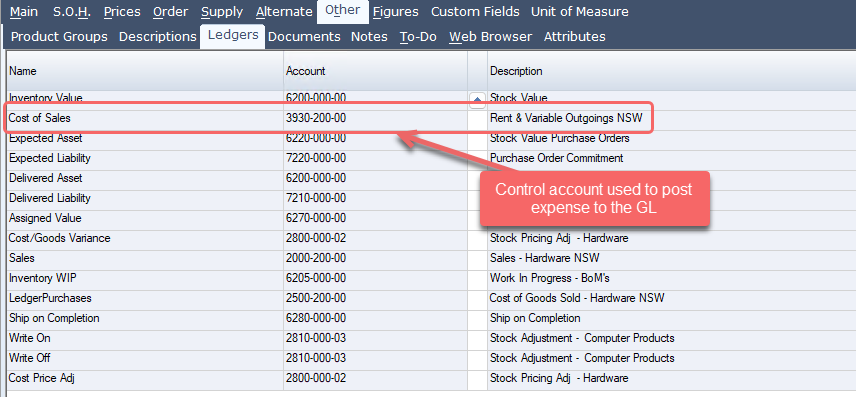
Task: Open the Main tab
Action: coord(25,11)
